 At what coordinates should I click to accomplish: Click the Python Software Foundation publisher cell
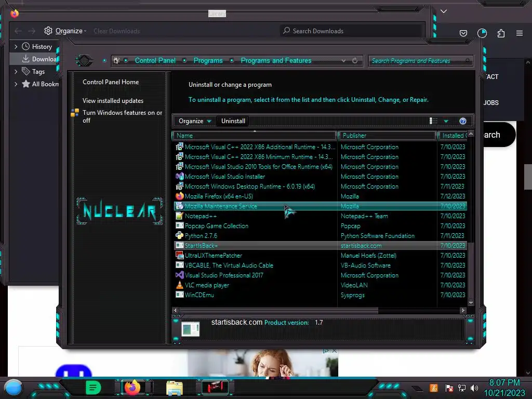378,235
